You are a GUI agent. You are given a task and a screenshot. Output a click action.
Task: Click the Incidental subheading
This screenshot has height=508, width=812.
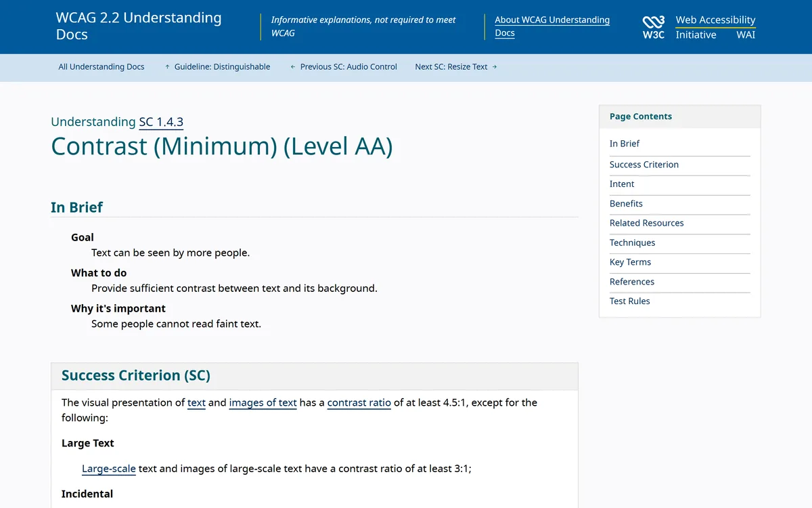[x=87, y=494]
